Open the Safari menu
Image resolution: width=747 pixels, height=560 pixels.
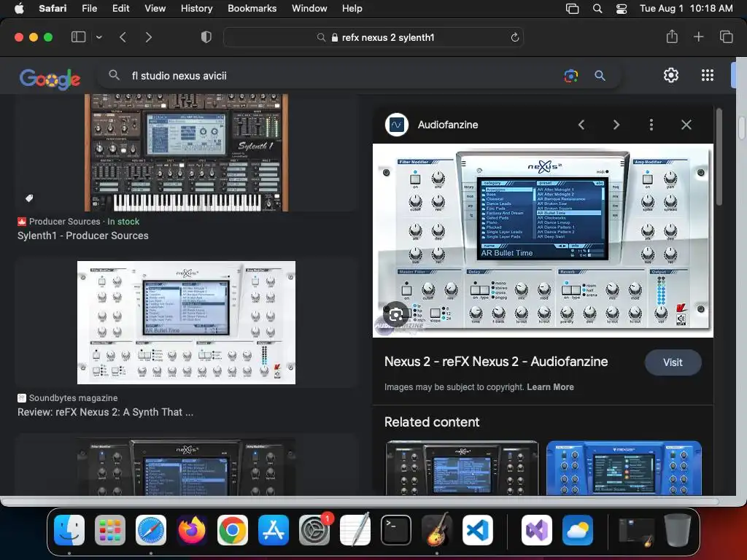tap(53, 8)
